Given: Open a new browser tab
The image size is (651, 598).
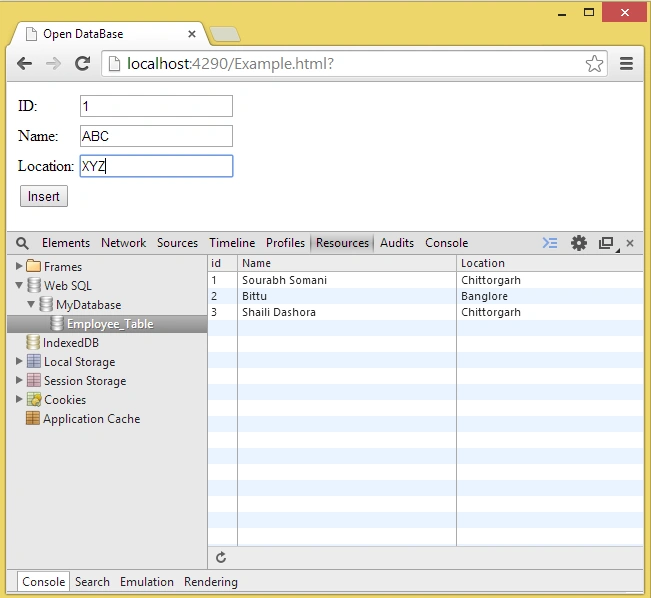Looking at the screenshot, I should 225,34.
